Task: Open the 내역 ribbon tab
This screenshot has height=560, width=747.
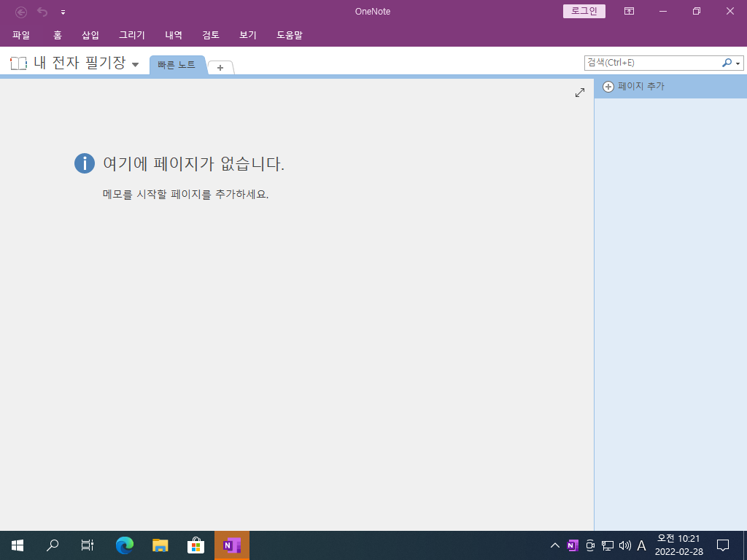Action: tap(174, 35)
